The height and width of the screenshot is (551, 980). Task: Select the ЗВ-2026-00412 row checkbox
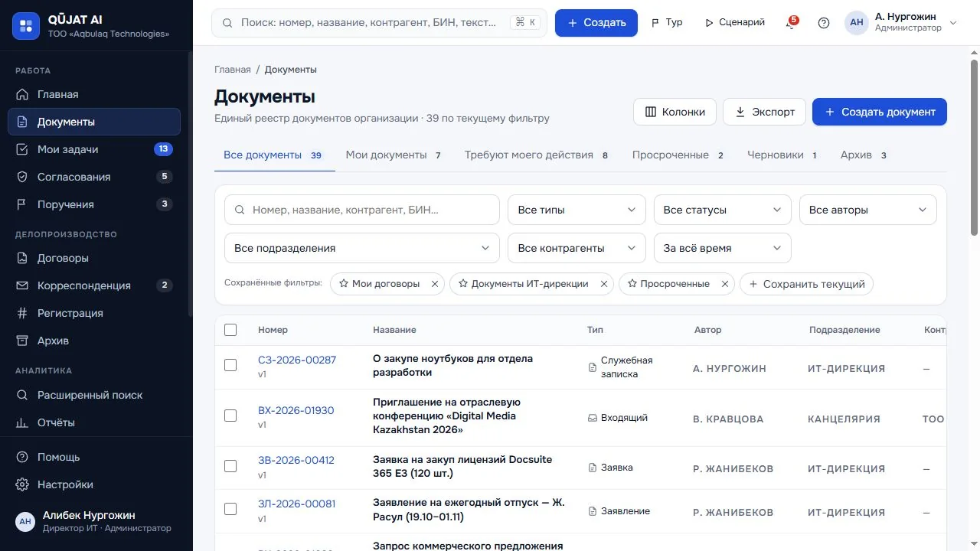[230, 466]
